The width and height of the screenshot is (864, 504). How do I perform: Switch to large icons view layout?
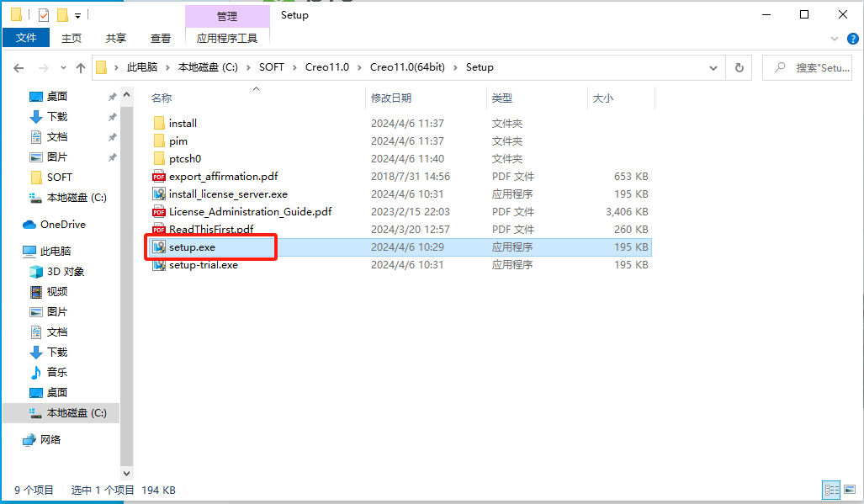(851, 490)
